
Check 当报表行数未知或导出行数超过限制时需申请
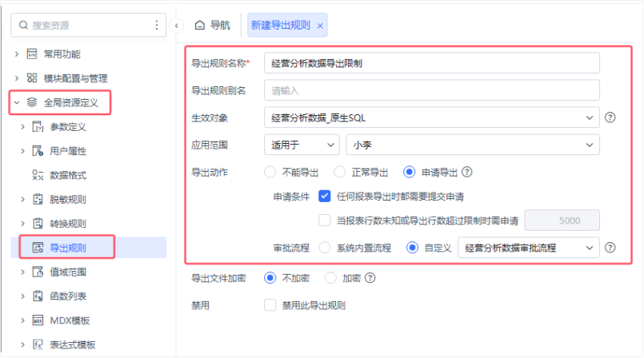click(x=325, y=221)
